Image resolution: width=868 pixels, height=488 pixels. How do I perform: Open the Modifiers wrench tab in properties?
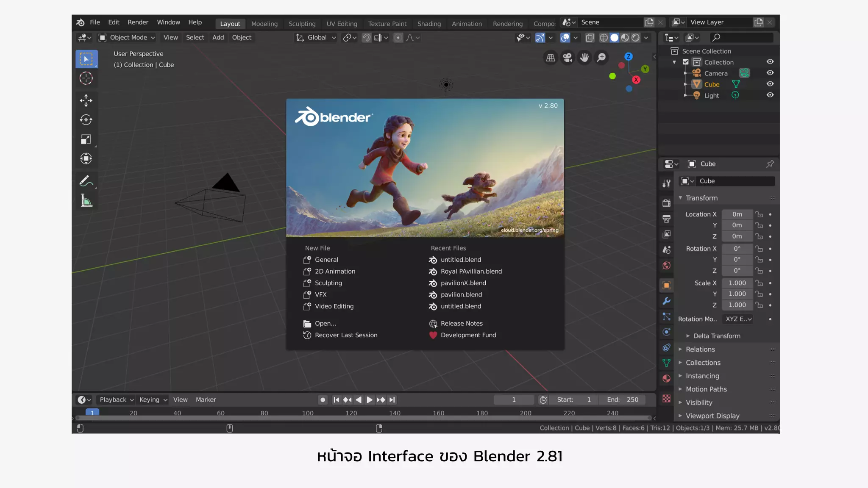666,301
